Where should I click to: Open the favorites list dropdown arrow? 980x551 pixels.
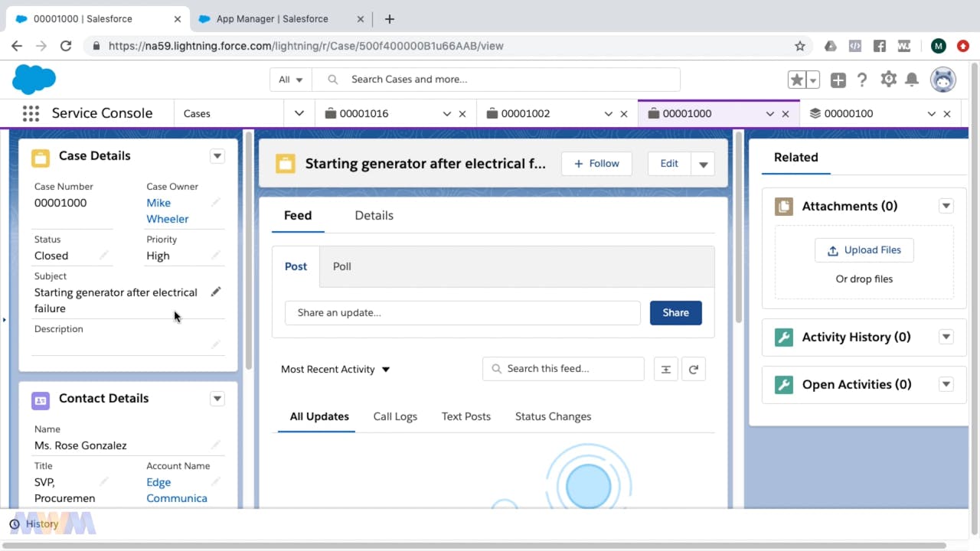[813, 80]
